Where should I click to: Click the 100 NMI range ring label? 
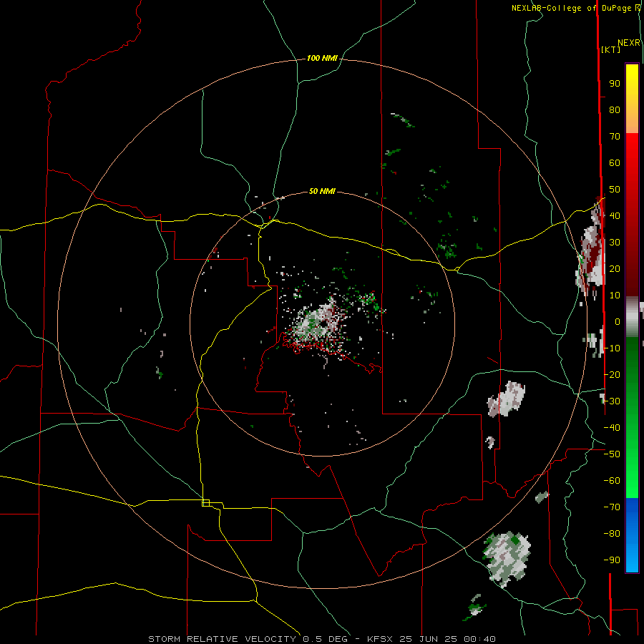tap(322, 59)
